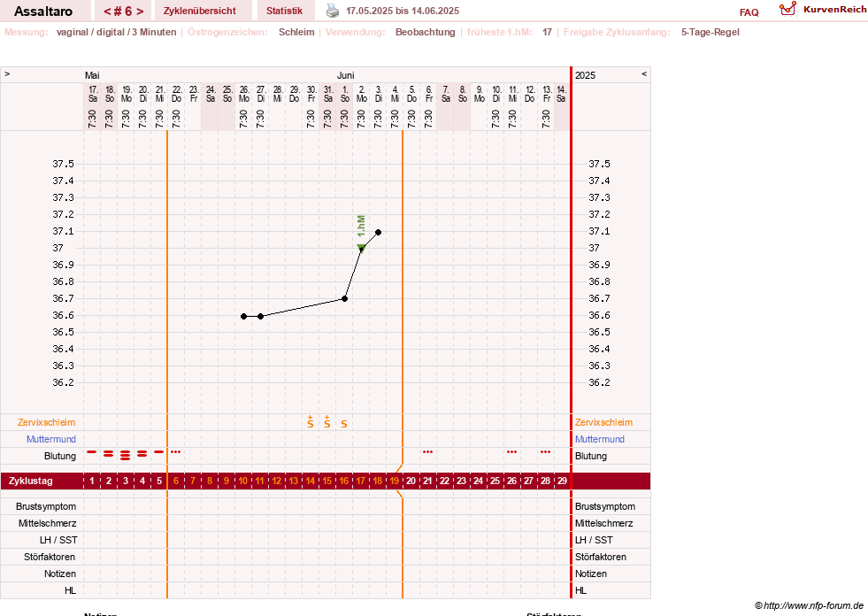The image size is (868, 616).
Task: Click the left Störfaktoren row label
Action: point(50,557)
